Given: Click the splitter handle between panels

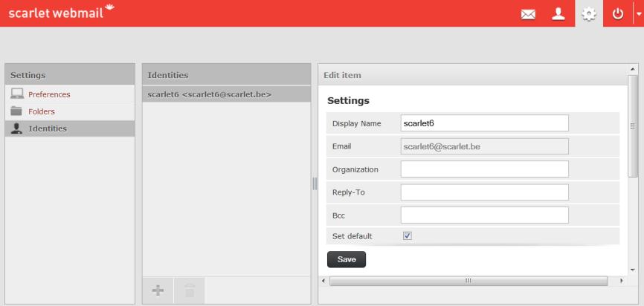Looking at the screenshot, I should pos(315,183).
